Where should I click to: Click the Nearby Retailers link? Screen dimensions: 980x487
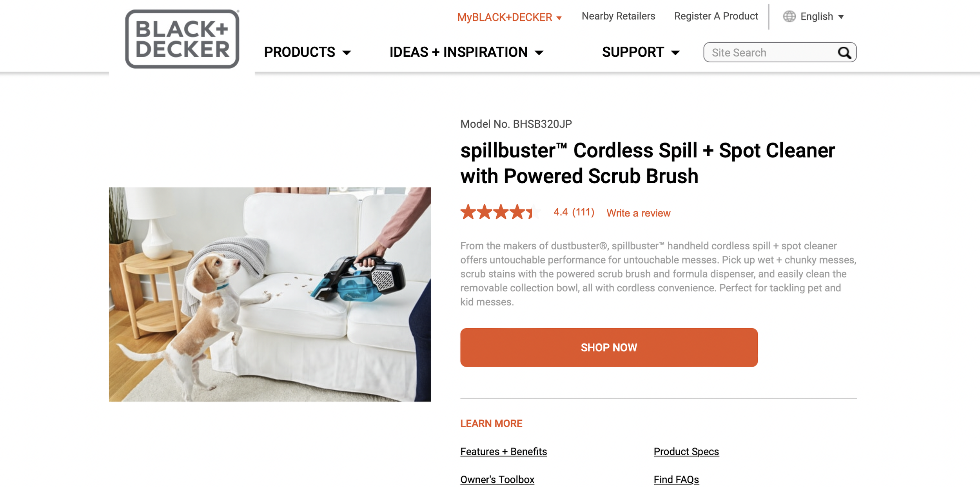click(x=618, y=16)
